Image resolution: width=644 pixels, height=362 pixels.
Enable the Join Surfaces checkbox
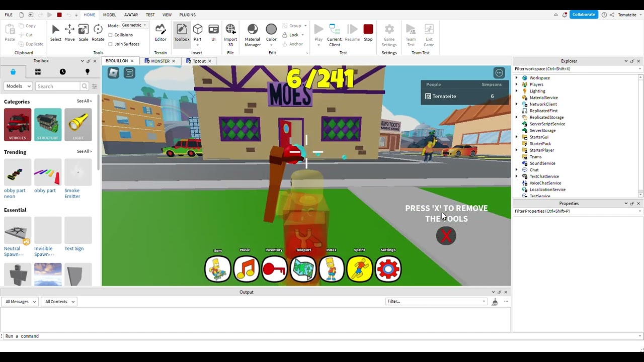click(110, 44)
